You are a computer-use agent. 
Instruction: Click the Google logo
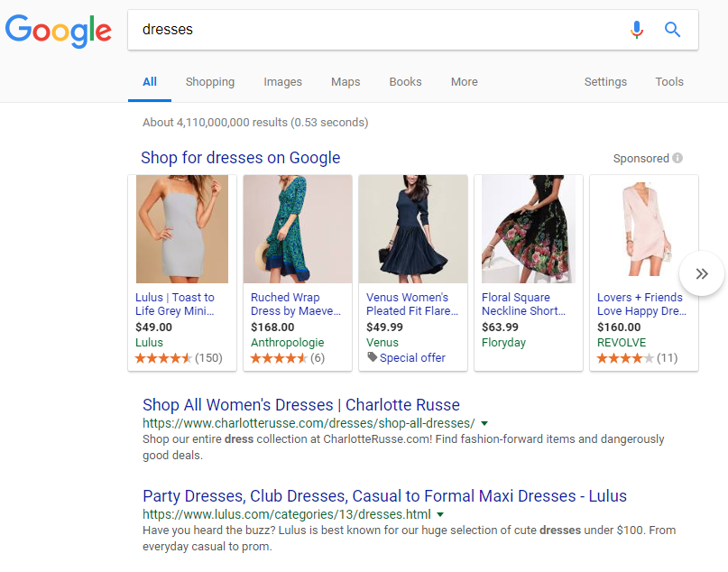(x=59, y=31)
